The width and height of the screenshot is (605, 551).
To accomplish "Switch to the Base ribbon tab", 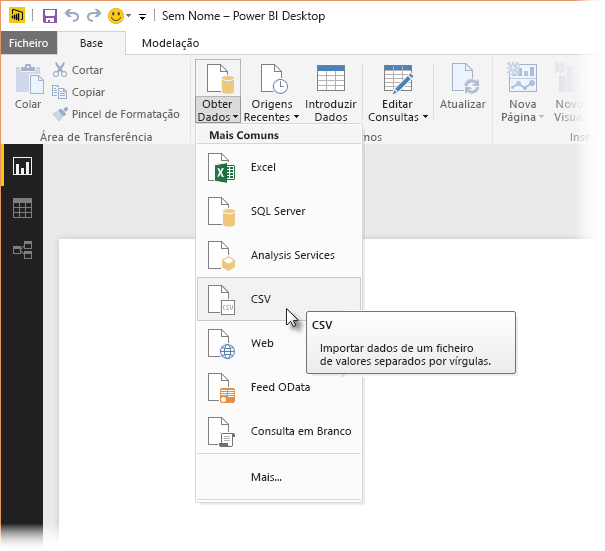I will [91, 43].
